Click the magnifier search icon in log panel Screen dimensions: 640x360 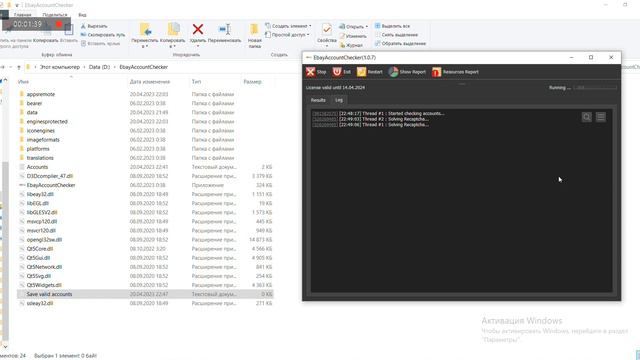coord(587,117)
